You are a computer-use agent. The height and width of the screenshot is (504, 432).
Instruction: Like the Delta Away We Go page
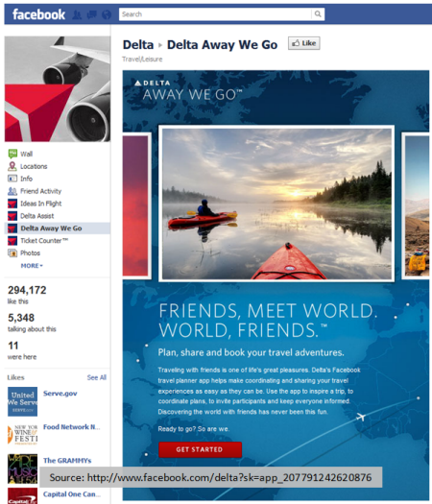pyautogui.click(x=303, y=43)
